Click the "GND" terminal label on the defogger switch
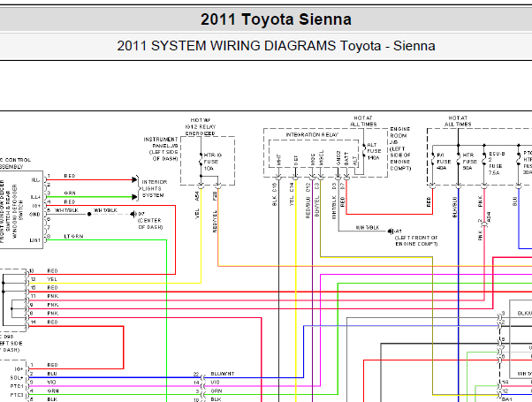532x402 pixels. [x=35, y=215]
